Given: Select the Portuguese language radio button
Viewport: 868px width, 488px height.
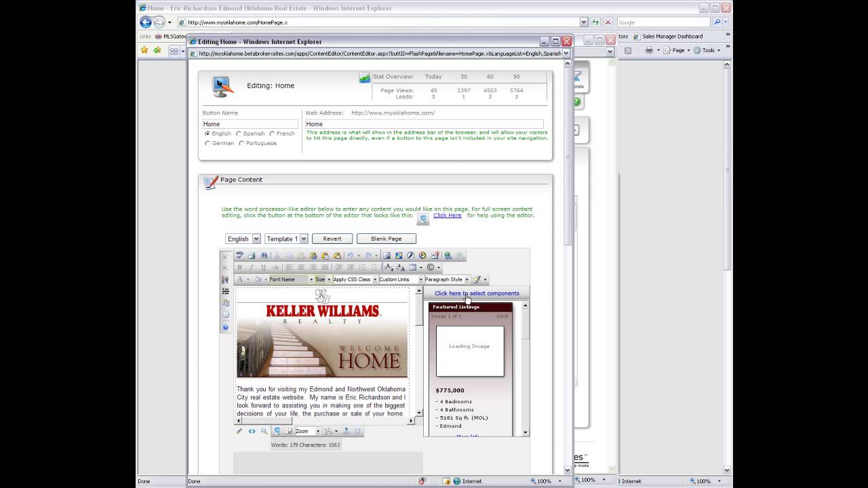Looking at the screenshot, I should (241, 143).
